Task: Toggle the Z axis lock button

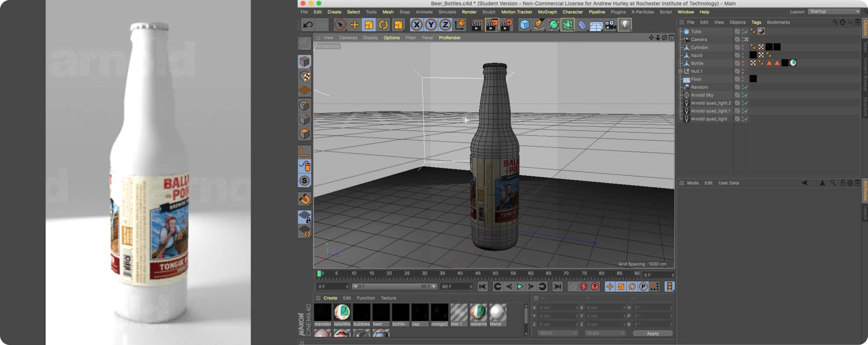Action: coord(445,25)
